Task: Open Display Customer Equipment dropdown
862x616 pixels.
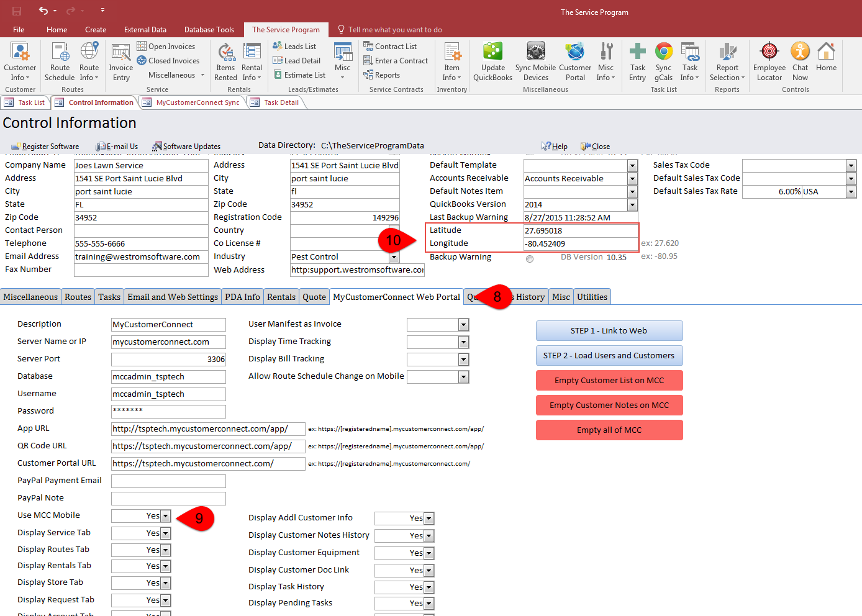Action: click(x=429, y=553)
